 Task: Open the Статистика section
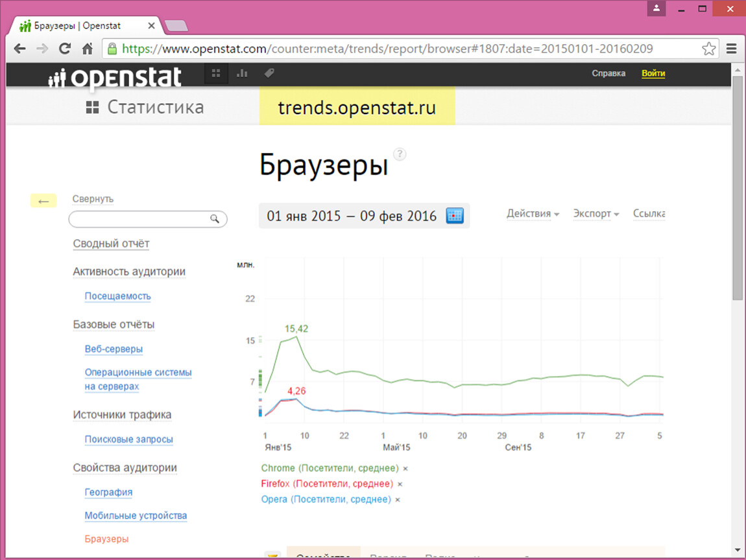(156, 108)
